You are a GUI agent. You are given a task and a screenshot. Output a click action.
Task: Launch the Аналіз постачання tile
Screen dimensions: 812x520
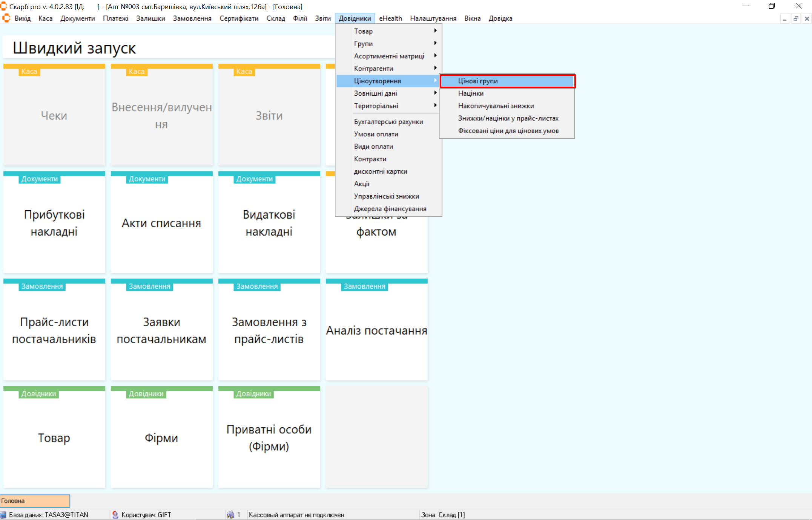pyautogui.click(x=376, y=330)
